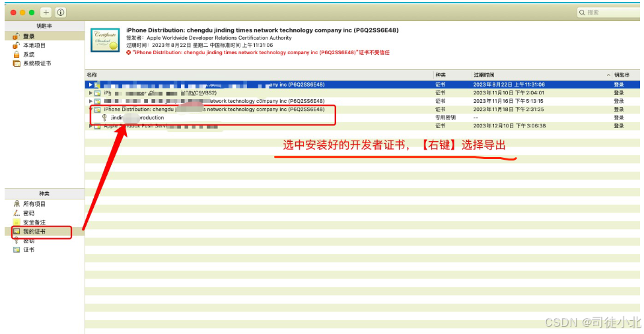This screenshot has width=644, height=334.
Task: Select the 系统 keychain
Action: click(45, 54)
